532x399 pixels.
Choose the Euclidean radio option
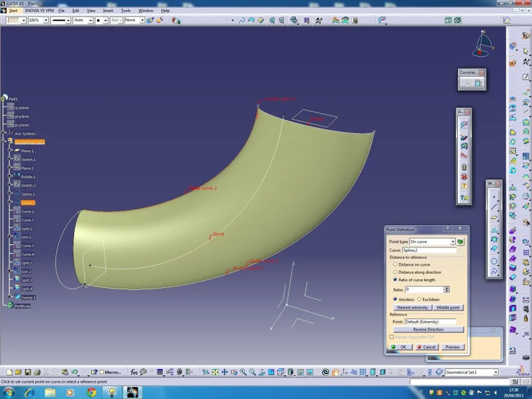(x=419, y=299)
